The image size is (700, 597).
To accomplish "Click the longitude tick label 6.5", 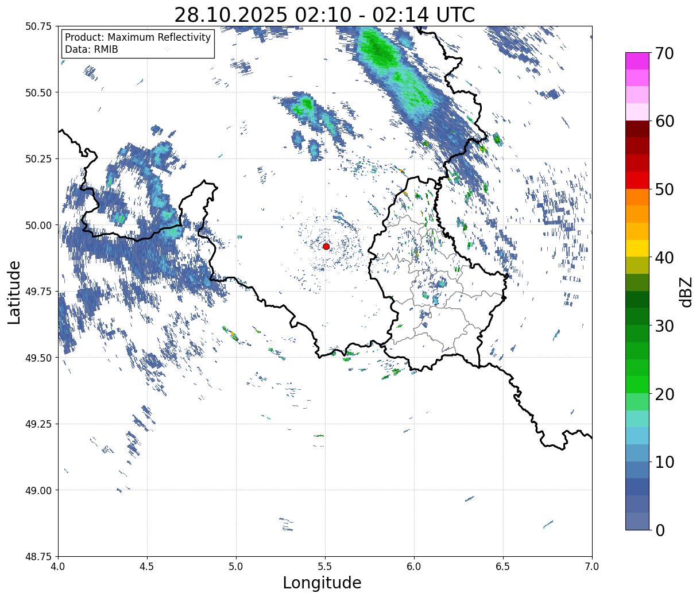I will point(503,567).
